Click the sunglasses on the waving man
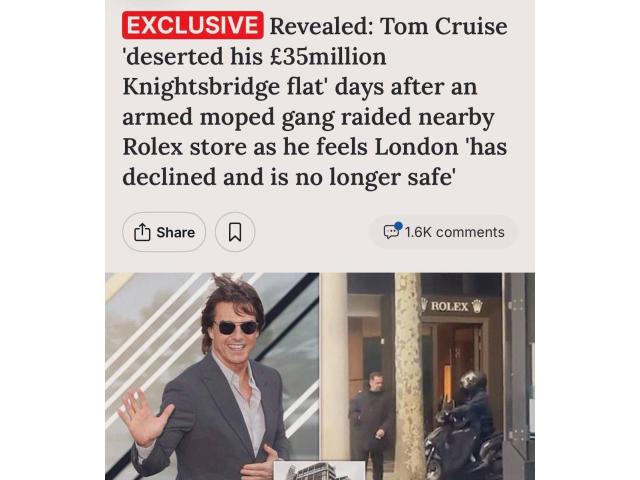The width and height of the screenshot is (640, 480). [x=238, y=327]
